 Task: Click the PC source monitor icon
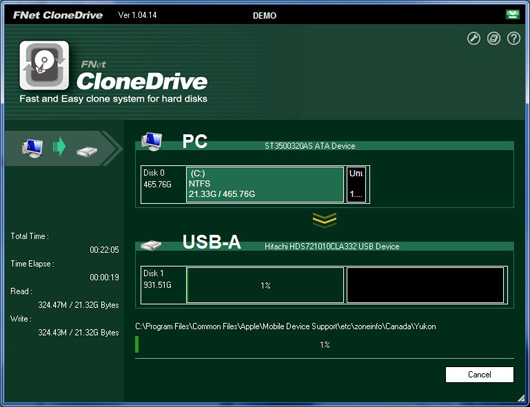tap(152, 141)
